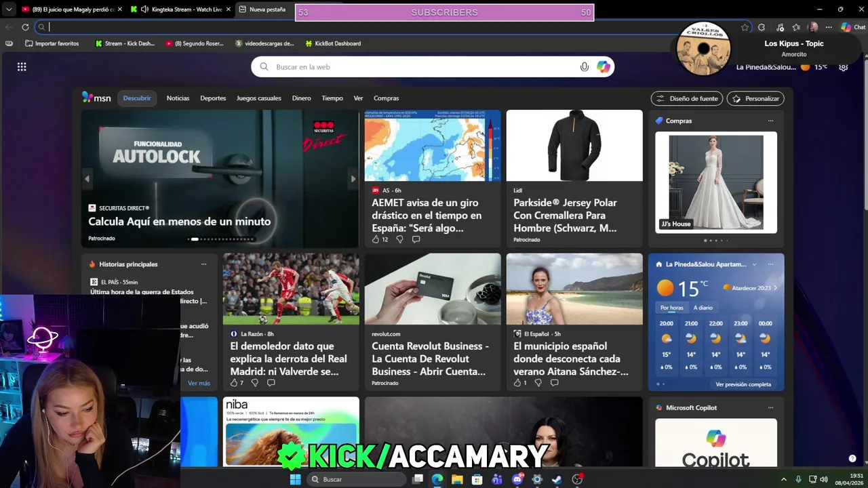Screen dimensions: 868x488
Task: Open the Deportes tab
Action: (x=213, y=98)
